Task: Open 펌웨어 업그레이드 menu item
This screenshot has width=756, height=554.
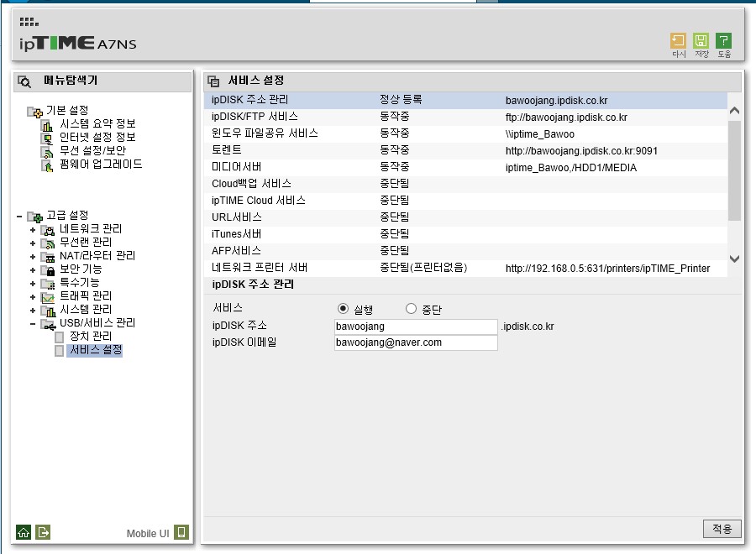Action: pos(101,165)
